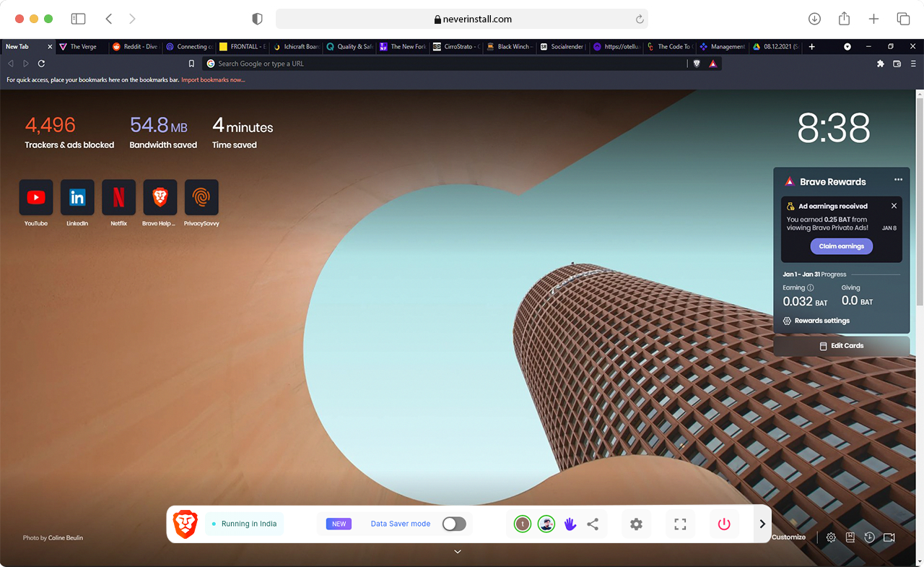This screenshot has height=567, width=924.
Task: Share the session via the share icon
Action: pos(593,524)
